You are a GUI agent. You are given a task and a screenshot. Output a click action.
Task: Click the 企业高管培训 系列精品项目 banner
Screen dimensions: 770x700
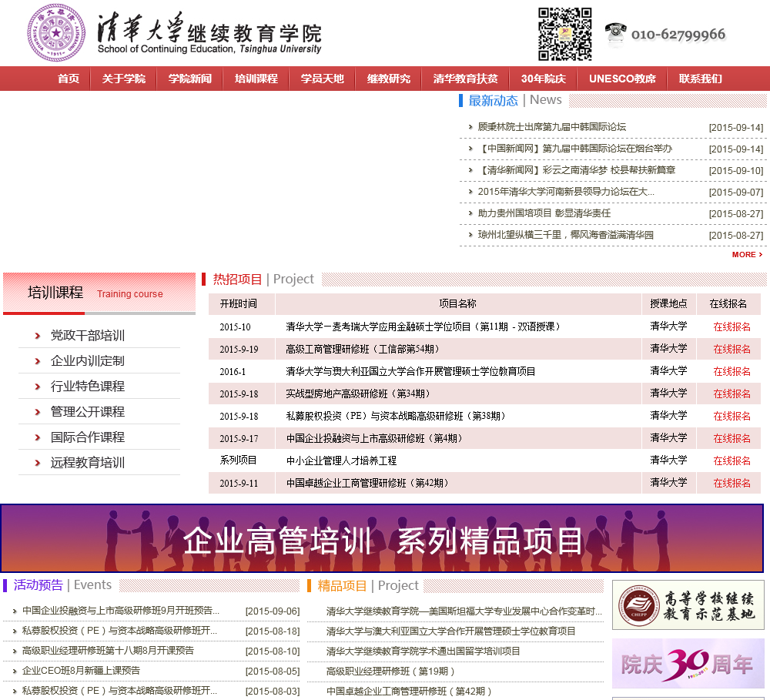[x=382, y=538]
